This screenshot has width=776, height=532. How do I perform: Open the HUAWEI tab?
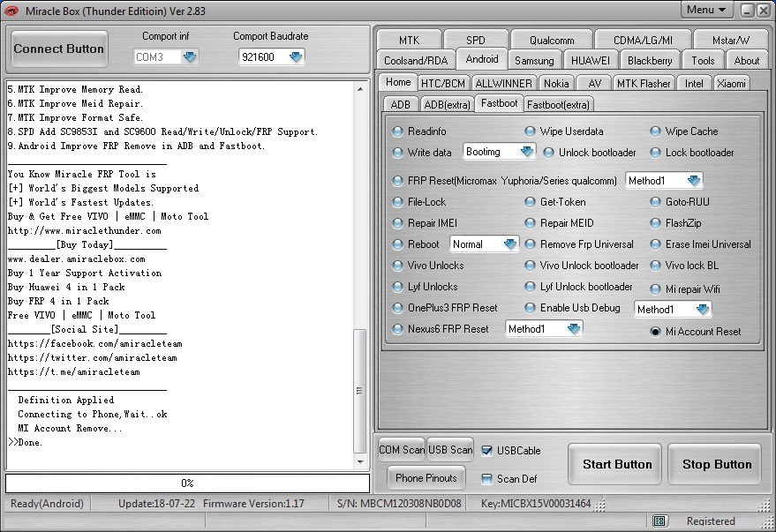[590, 60]
